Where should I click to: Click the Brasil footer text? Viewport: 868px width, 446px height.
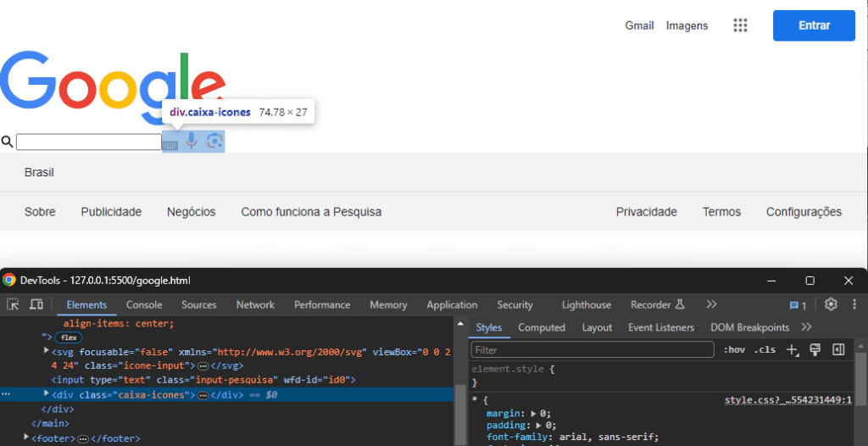pos(39,172)
